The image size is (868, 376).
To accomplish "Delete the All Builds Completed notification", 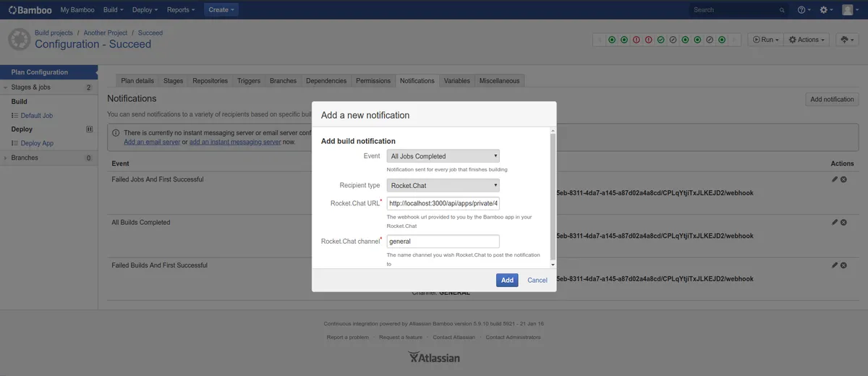I will [x=843, y=222].
